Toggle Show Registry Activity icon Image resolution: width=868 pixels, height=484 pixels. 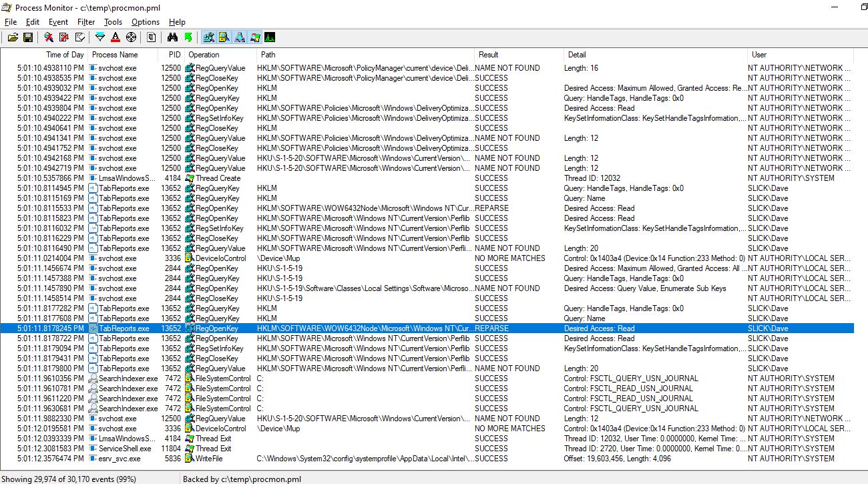(x=208, y=37)
